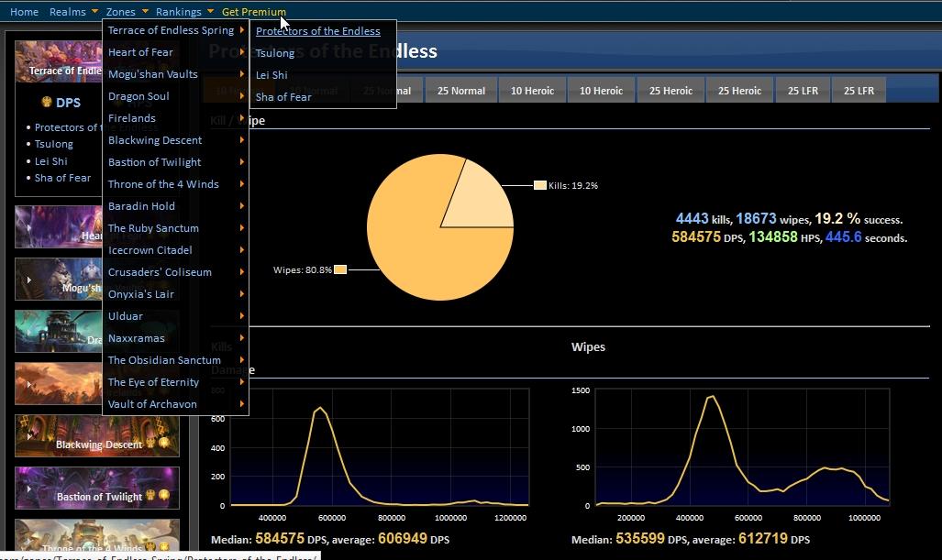Click the DPS helmet icon in the Terrace sidebar
This screenshot has width=942, height=560.
[46, 102]
